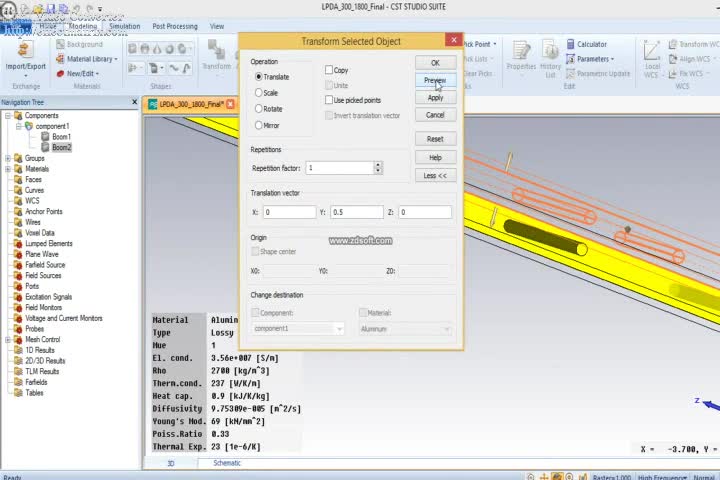The image size is (720, 480).
Task: Select the Scale operation radio button
Action: (x=259, y=93)
